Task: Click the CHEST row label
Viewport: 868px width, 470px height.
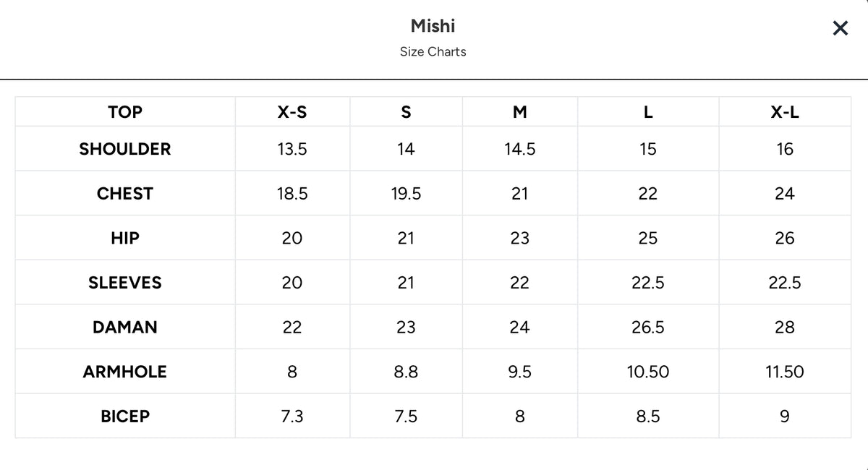Action: (x=125, y=194)
